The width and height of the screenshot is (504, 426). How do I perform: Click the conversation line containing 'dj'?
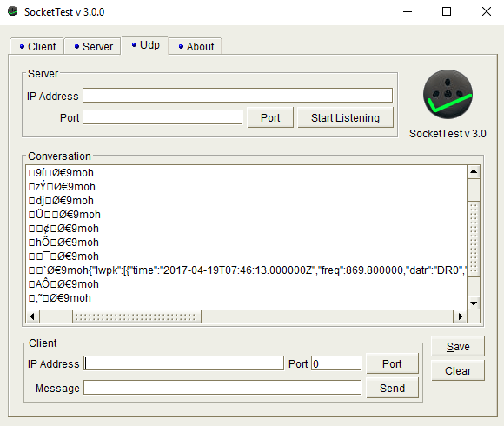(x=61, y=201)
